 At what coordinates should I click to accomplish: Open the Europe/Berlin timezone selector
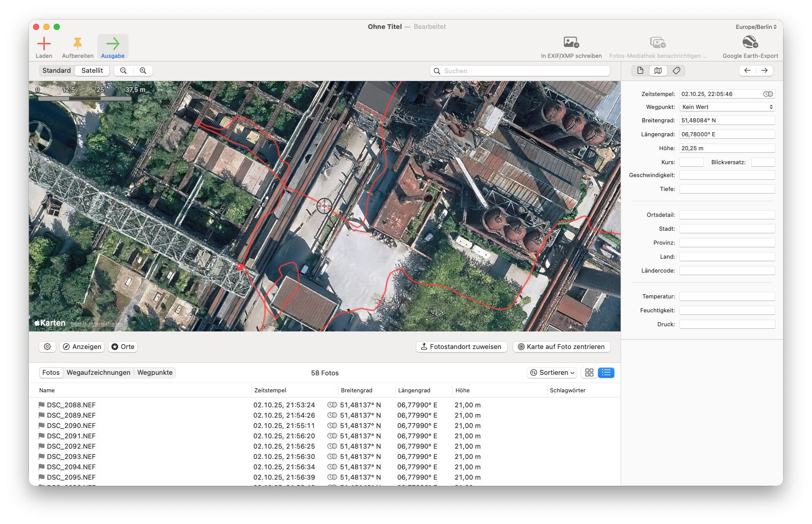[x=756, y=27]
